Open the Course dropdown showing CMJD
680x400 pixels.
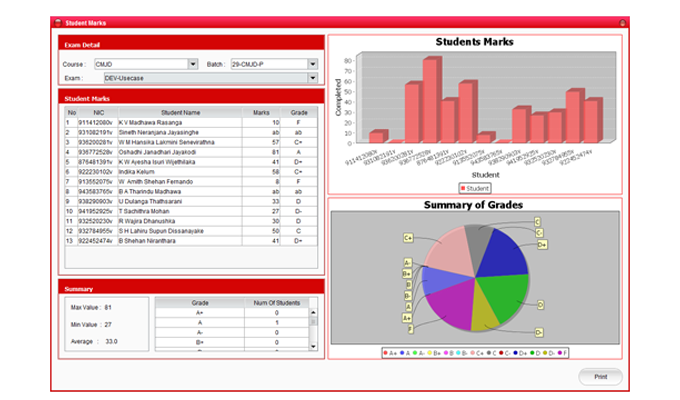click(193, 64)
